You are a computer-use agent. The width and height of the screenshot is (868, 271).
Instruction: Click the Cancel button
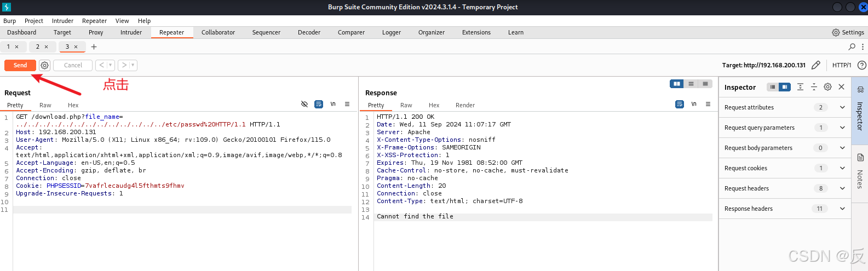pos(73,65)
